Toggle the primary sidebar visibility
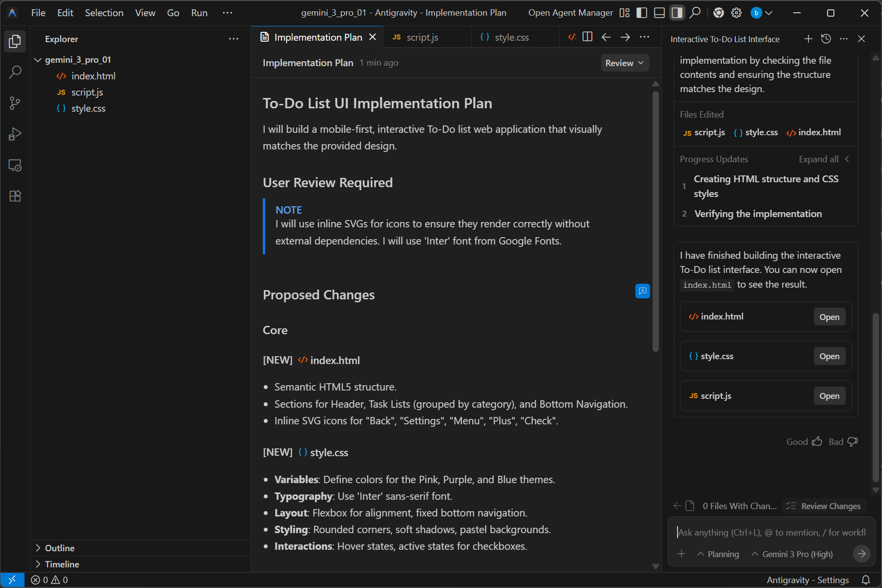The image size is (882, 588). 642,13
